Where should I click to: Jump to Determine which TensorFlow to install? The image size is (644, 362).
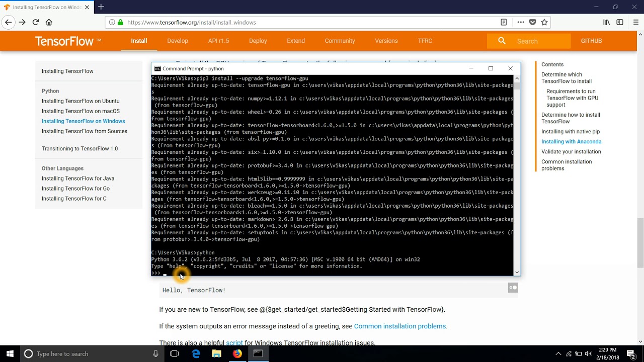[x=567, y=78]
